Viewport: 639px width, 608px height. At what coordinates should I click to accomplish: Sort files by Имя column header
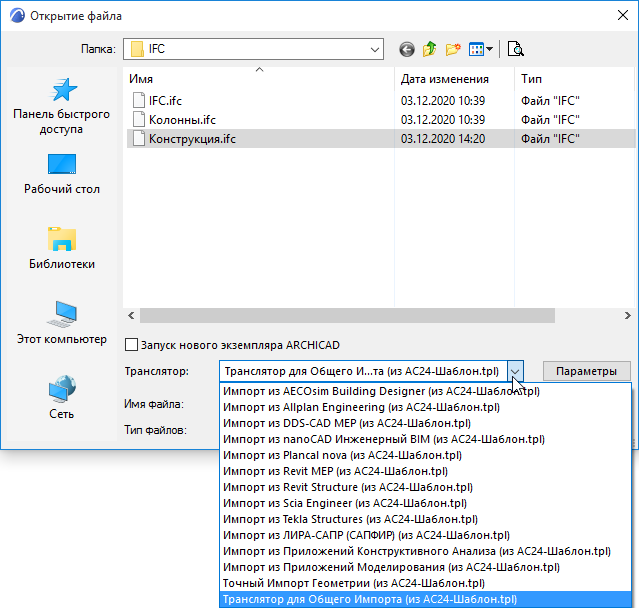259,79
